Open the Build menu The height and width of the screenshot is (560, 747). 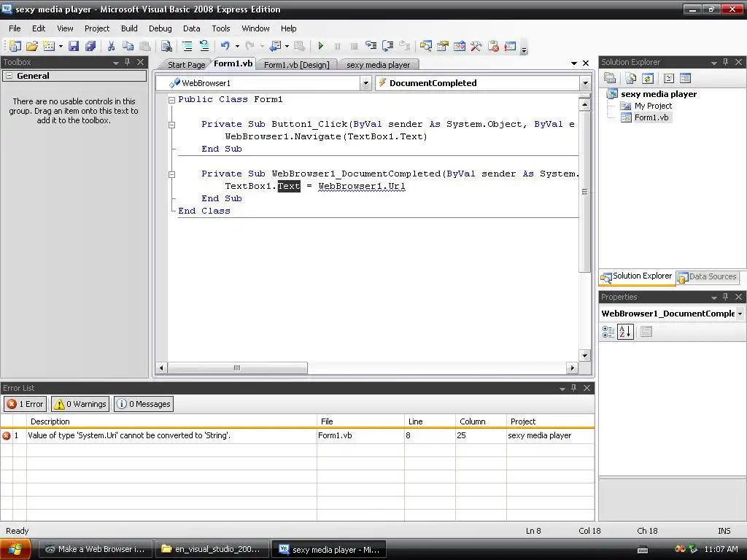pyautogui.click(x=129, y=28)
